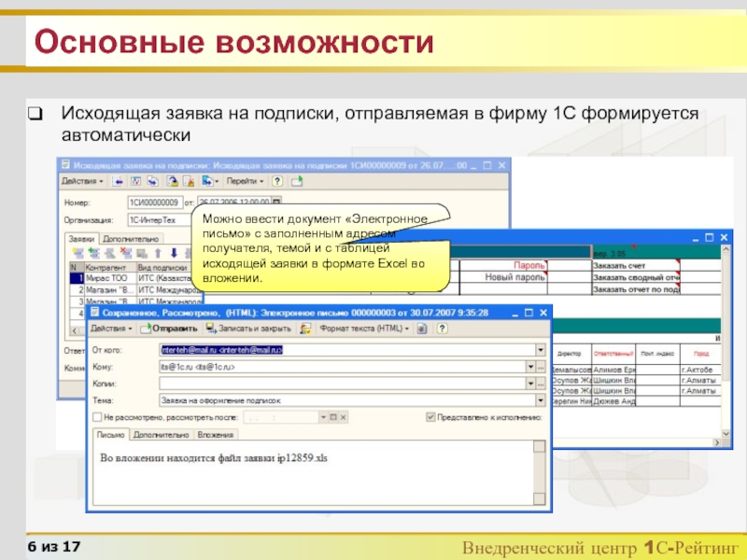The width and height of the screenshot is (747, 560).
Task: Click the red Ответственный header in the spreadsheet
Action: [613, 354]
